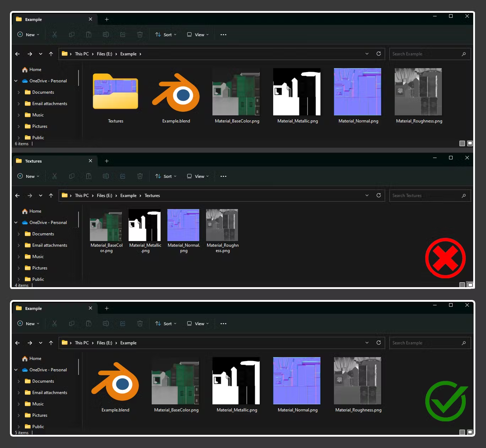The height and width of the screenshot is (448, 486).
Task: Open the See more ellipsis menu in the top window
Action: pos(223,34)
